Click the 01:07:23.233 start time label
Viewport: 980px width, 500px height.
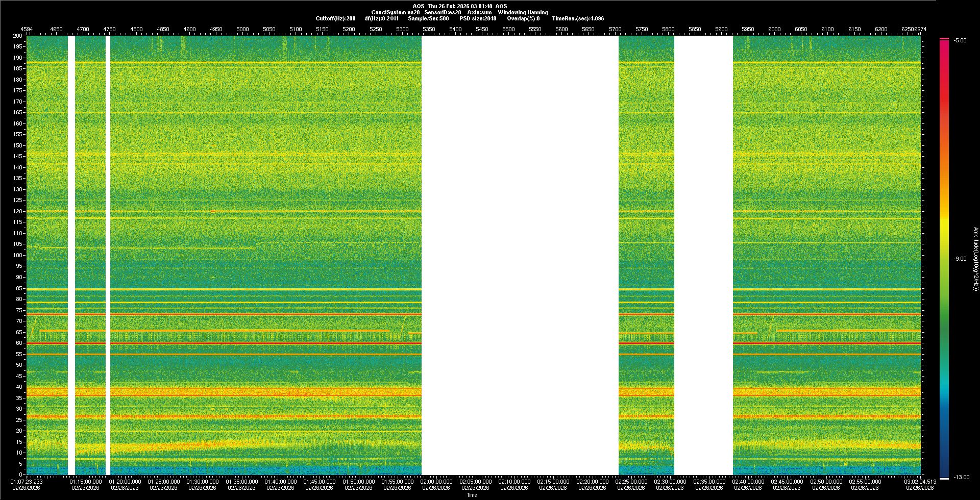(x=27, y=481)
